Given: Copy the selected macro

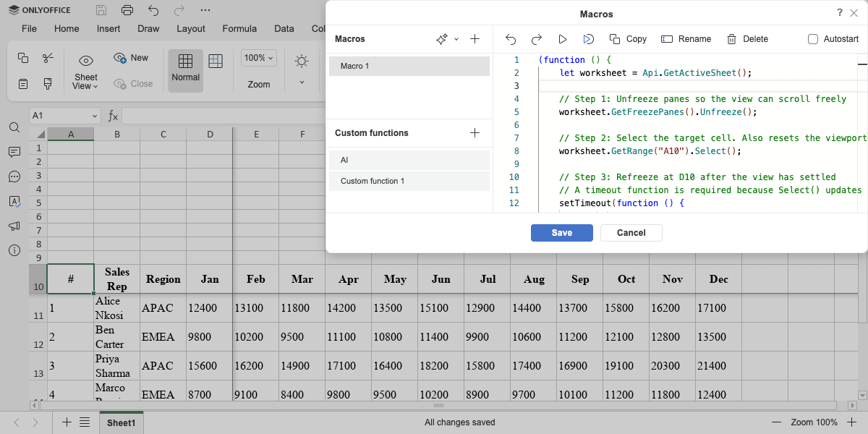Looking at the screenshot, I should coord(628,39).
